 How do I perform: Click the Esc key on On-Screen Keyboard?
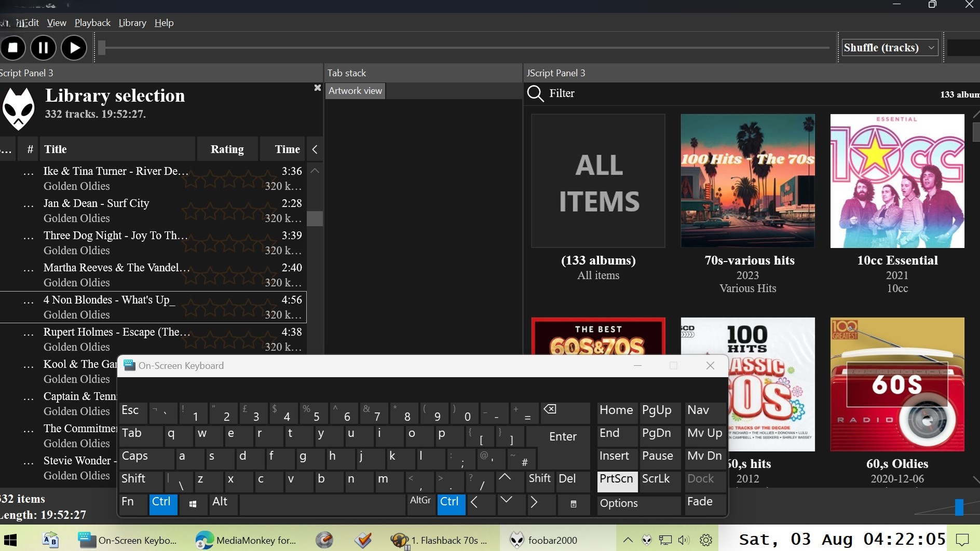pyautogui.click(x=133, y=413)
